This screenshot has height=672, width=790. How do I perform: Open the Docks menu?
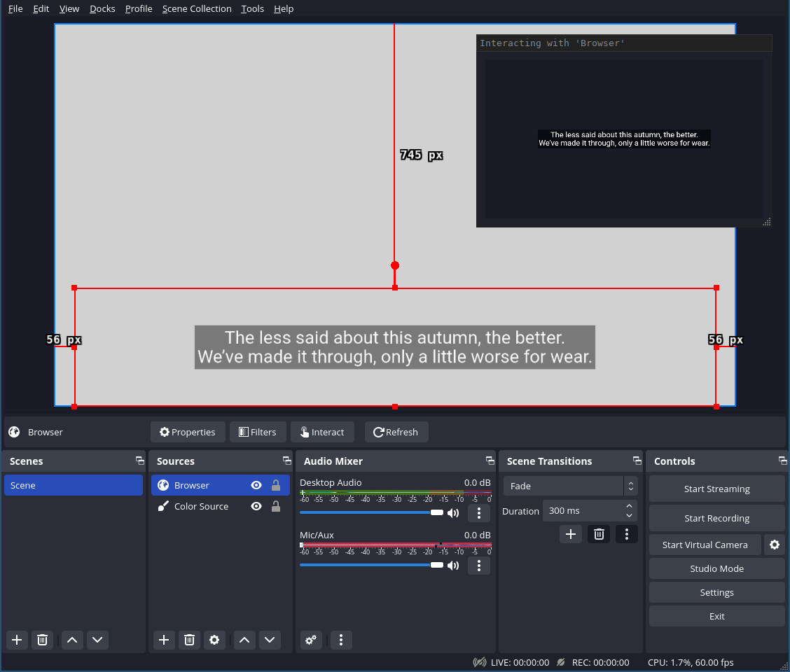click(x=102, y=8)
